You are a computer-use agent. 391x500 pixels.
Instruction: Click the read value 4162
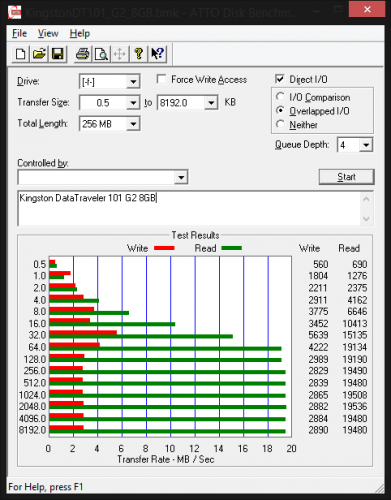[x=357, y=300]
